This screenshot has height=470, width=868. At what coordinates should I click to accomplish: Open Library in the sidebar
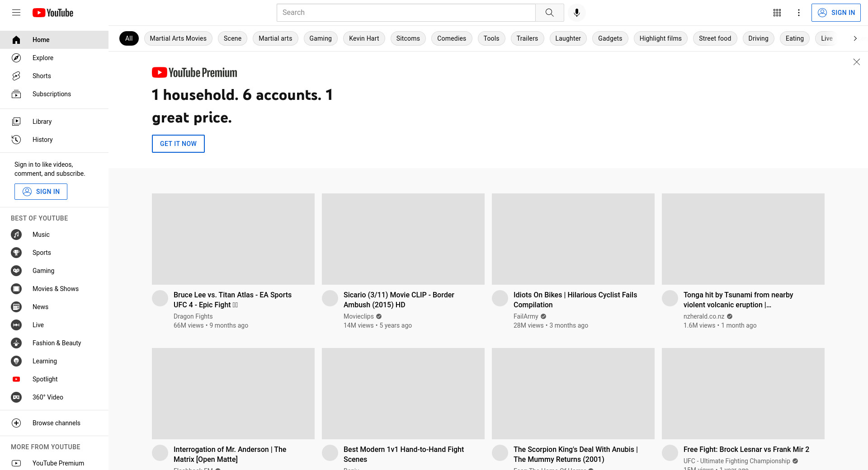tap(54, 122)
